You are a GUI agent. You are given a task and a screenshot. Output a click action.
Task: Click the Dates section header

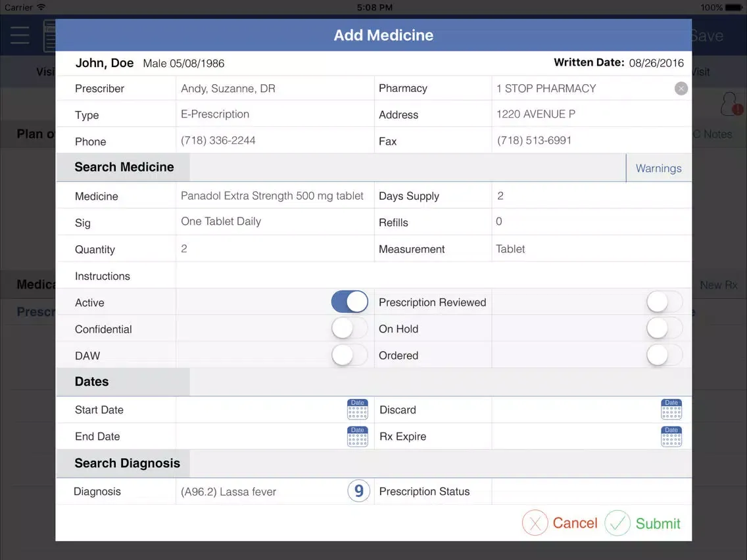[124, 382]
